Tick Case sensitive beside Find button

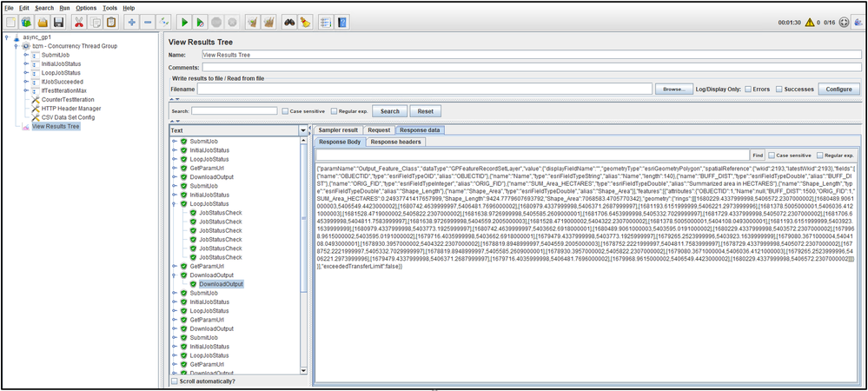point(772,156)
